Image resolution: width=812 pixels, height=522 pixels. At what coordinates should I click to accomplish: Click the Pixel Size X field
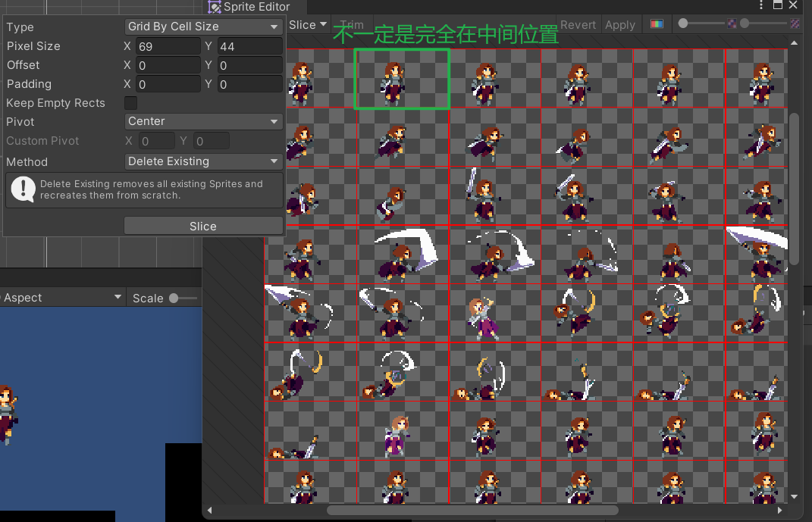pos(168,46)
